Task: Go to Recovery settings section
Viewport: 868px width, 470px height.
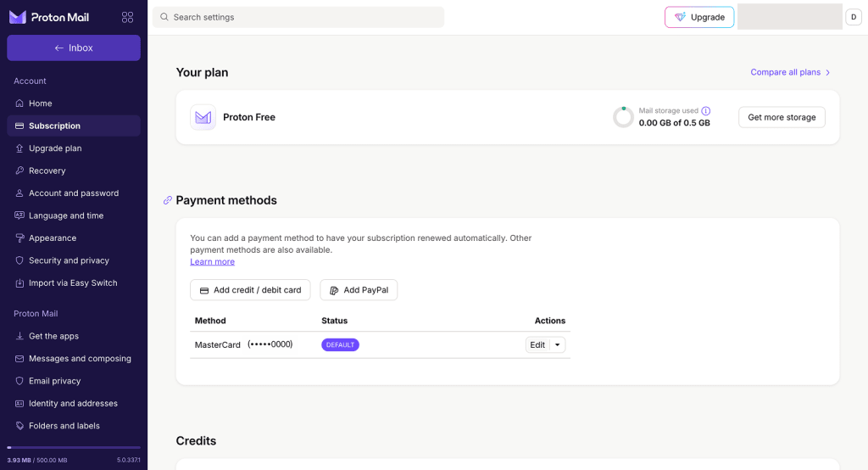Action: (47, 171)
